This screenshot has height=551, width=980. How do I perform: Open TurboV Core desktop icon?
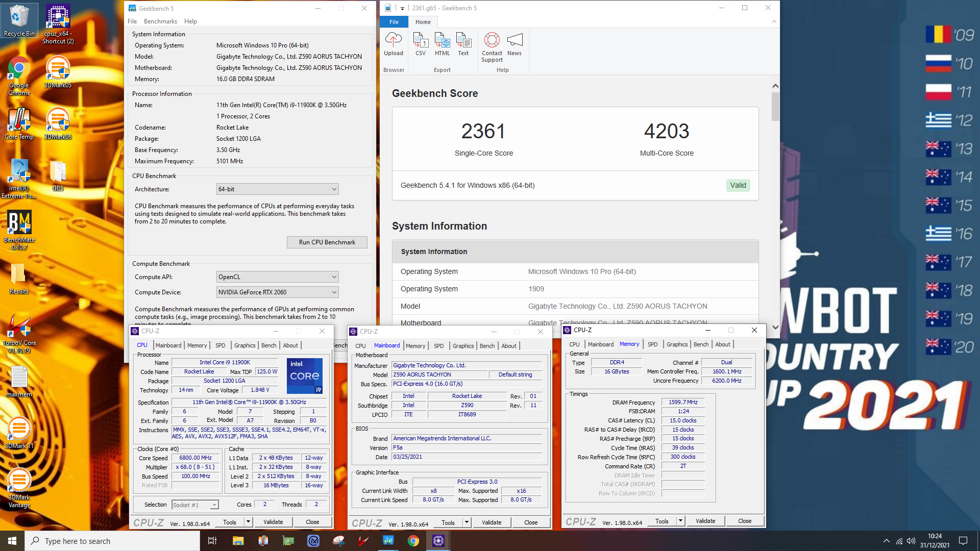click(x=19, y=334)
